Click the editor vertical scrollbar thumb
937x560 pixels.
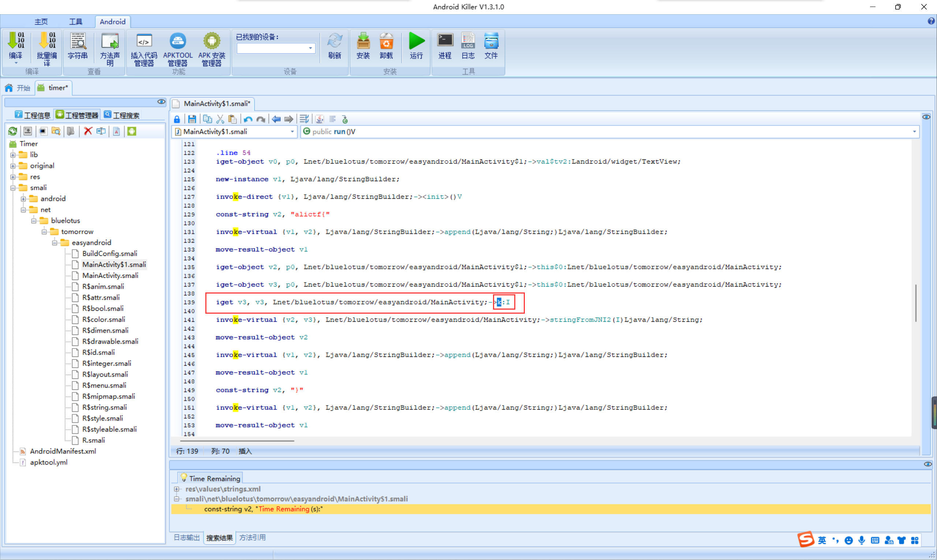915,303
